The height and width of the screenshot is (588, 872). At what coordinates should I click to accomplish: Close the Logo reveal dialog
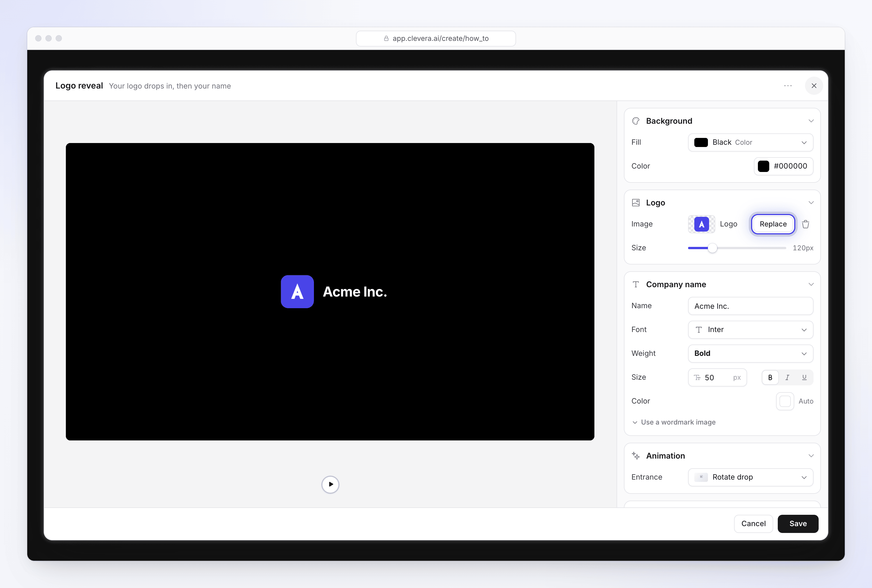pos(814,86)
